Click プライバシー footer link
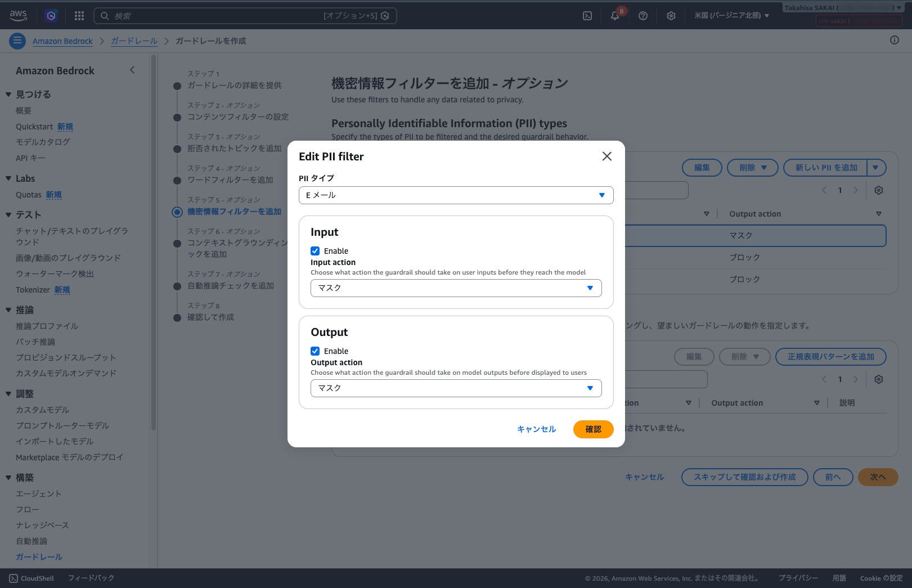The height and width of the screenshot is (588, 912). tap(798, 578)
